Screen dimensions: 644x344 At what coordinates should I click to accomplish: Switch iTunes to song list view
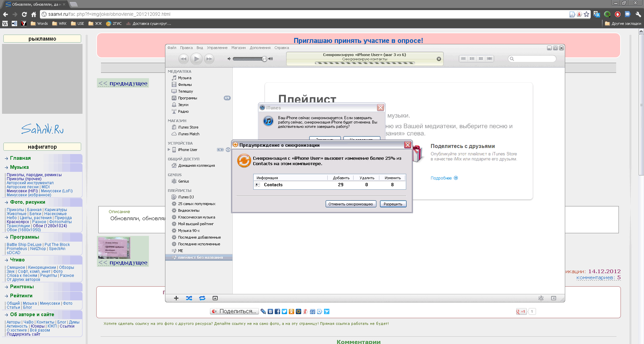[x=463, y=59]
